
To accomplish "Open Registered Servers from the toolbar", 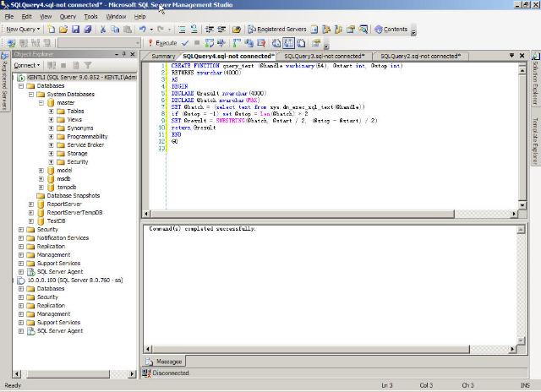I will pyautogui.click(x=276, y=29).
